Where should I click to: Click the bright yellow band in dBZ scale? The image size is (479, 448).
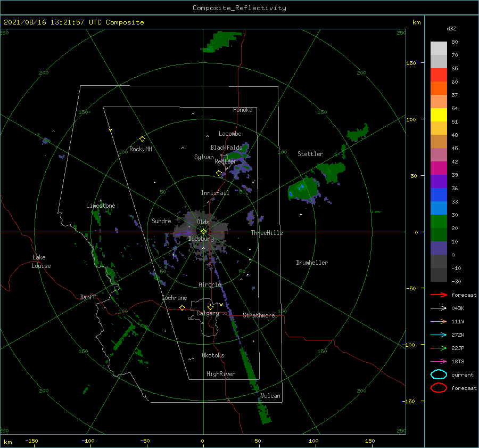click(x=439, y=115)
